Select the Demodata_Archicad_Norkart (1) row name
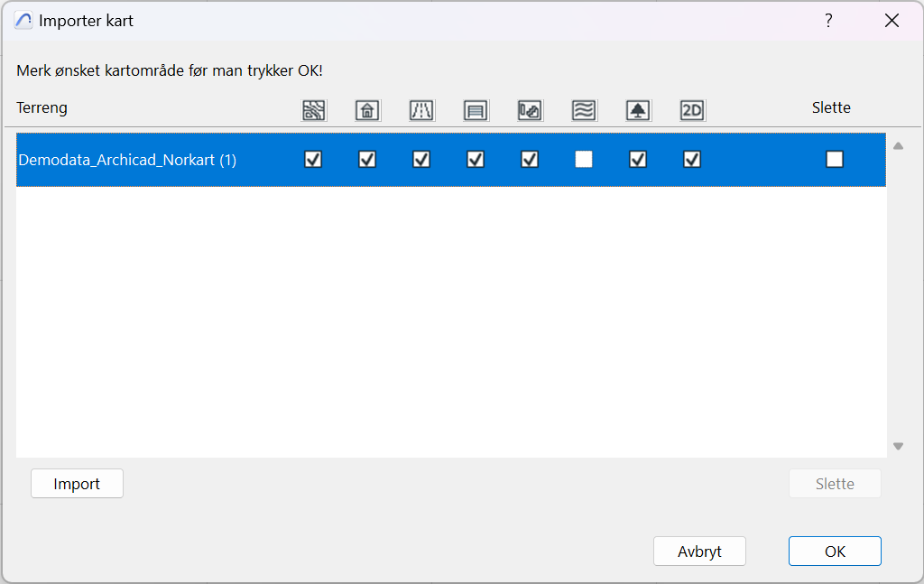 pos(127,160)
